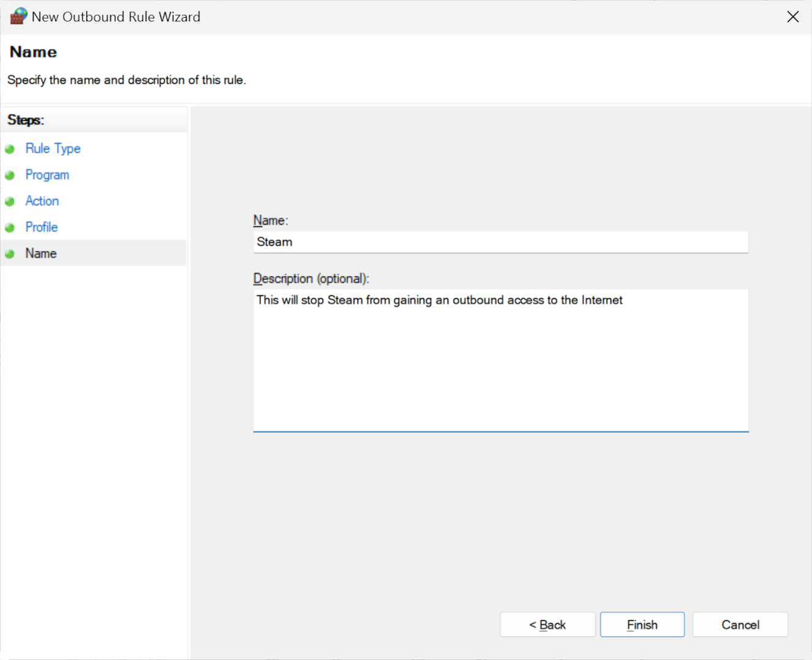Click Finish to create the rule
812x660 pixels.
[642, 625]
